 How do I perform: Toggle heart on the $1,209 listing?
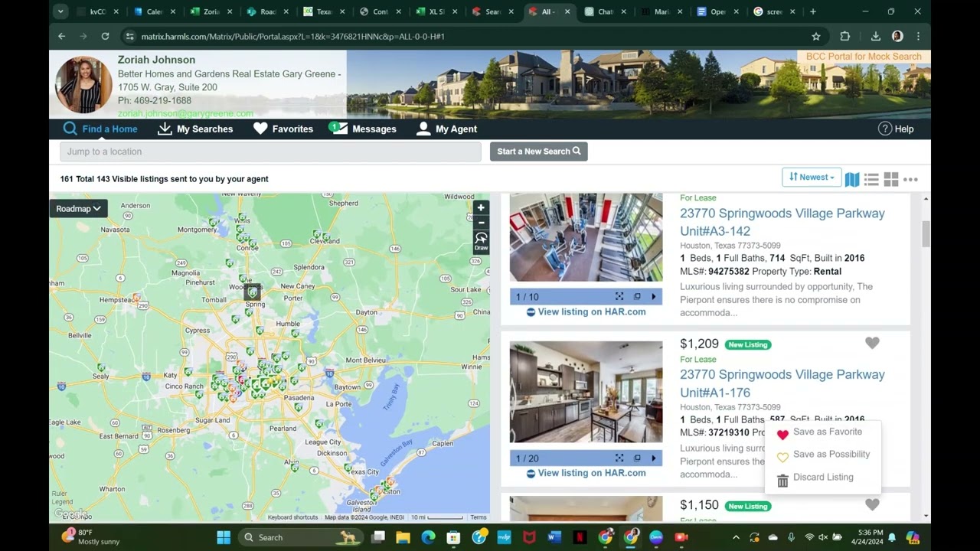872,343
